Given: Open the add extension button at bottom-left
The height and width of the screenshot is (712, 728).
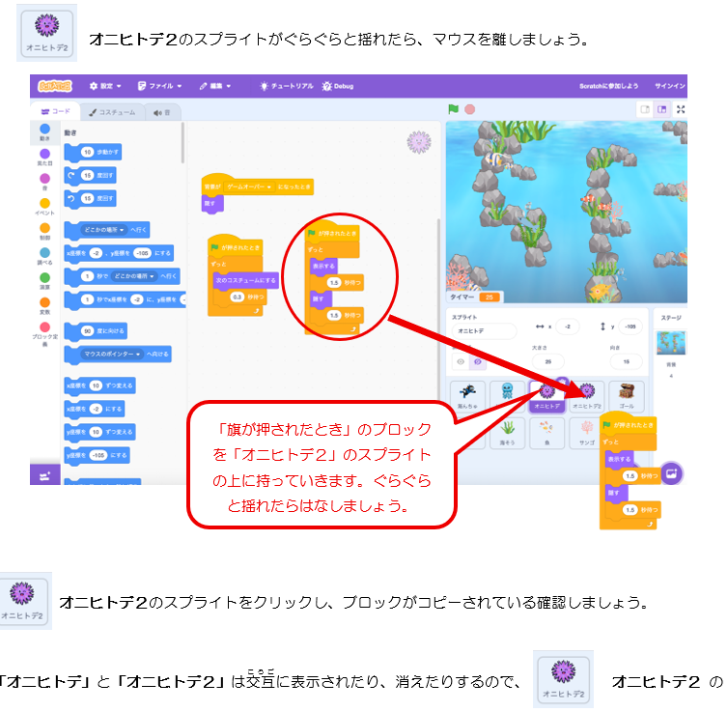Looking at the screenshot, I should (x=43, y=475).
